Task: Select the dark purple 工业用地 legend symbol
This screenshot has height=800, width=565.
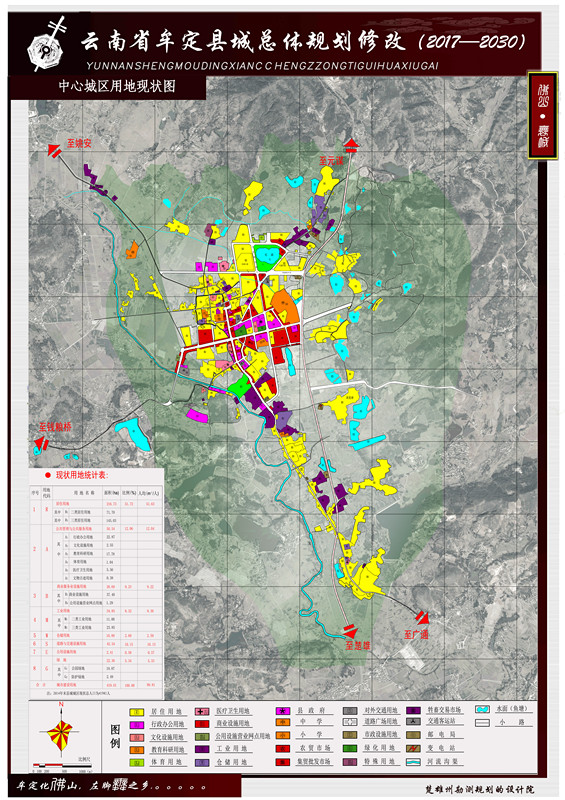Action: click(x=202, y=749)
